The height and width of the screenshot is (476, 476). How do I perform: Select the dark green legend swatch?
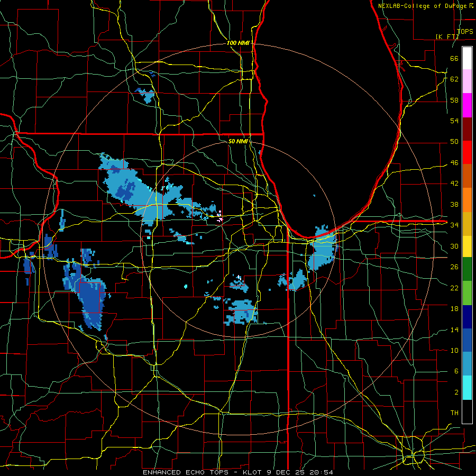point(467,269)
